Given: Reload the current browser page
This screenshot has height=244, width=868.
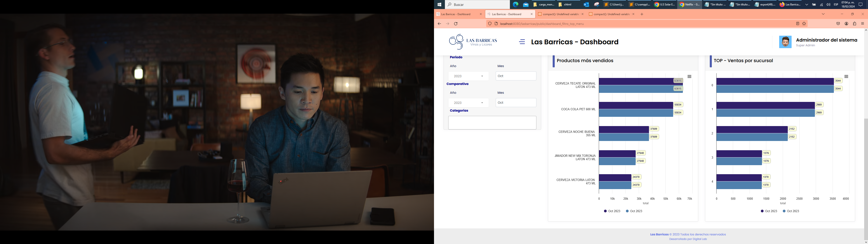Looking at the screenshot, I should pyautogui.click(x=456, y=23).
